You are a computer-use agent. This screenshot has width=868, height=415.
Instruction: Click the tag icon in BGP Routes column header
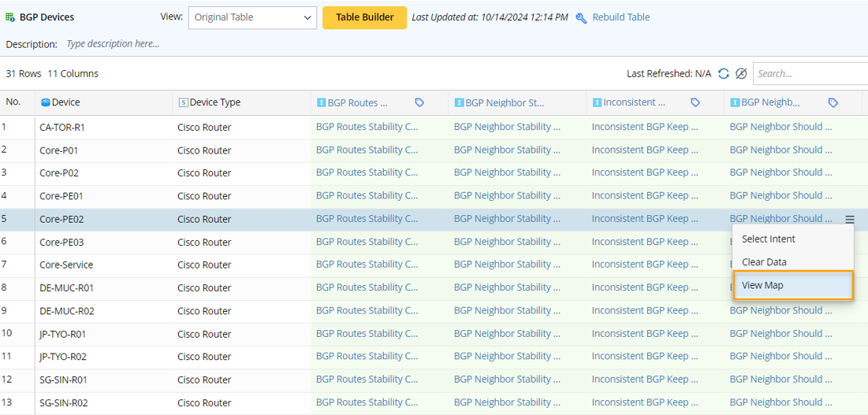pos(419,102)
